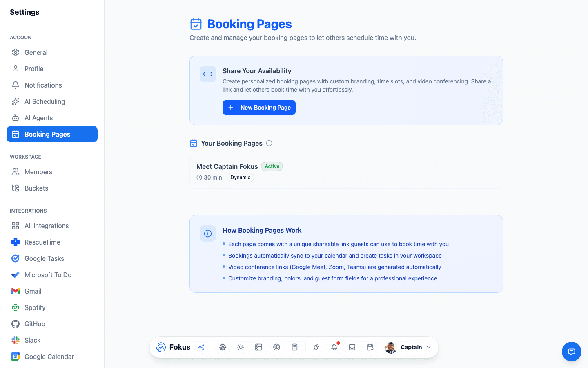The height and width of the screenshot is (368, 588).
Task: Open GitHub integration settings
Action: click(52, 324)
